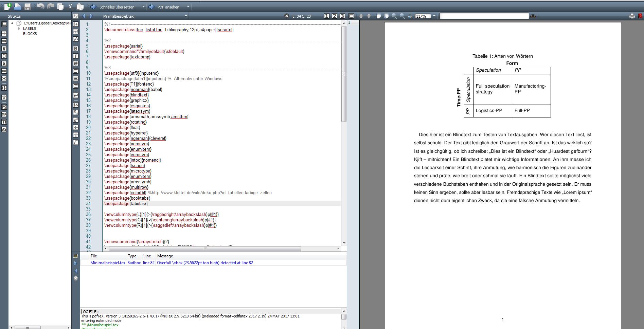This screenshot has height=329, width=644.
Task: Run Schnelles Übersetzen with its arrow
Action: [93, 7]
